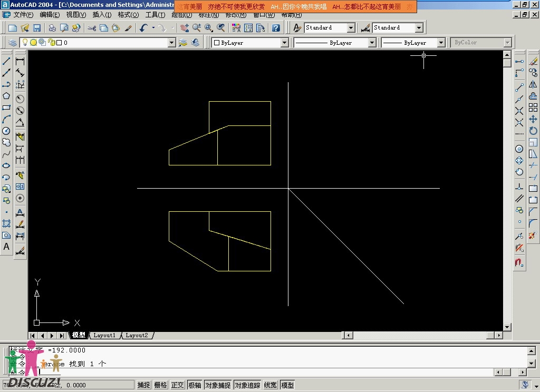Open the 工具(T) menu
This screenshot has height=392, width=540.
coord(156,15)
